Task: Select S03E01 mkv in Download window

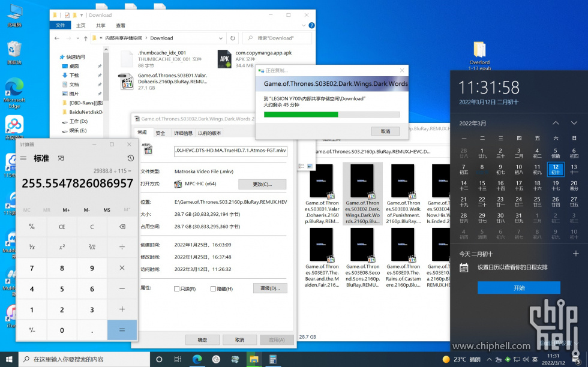Action: click(x=164, y=82)
